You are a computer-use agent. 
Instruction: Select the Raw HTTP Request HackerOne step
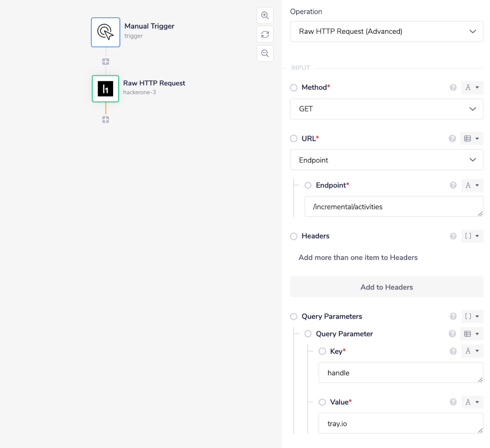pyautogui.click(x=105, y=89)
